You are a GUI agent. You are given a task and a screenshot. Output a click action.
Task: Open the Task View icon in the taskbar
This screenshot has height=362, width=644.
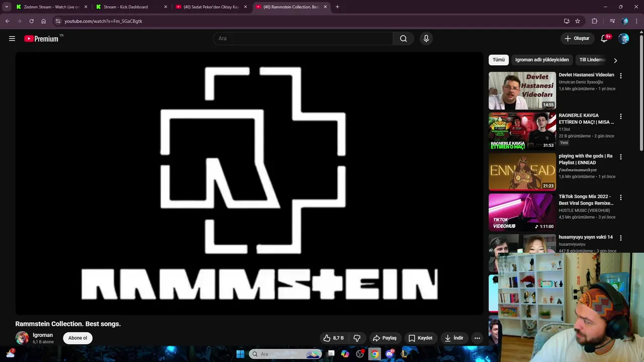pos(331,354)
